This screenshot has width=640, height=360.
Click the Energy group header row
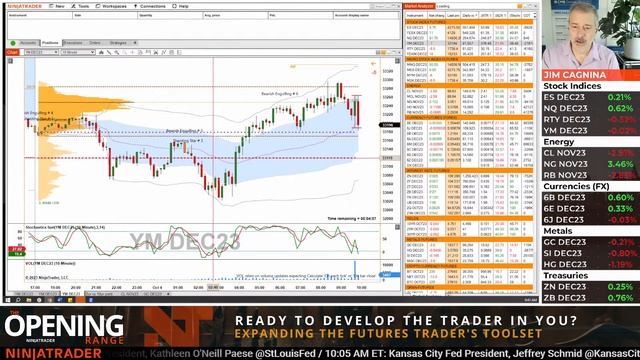[469, 86]
